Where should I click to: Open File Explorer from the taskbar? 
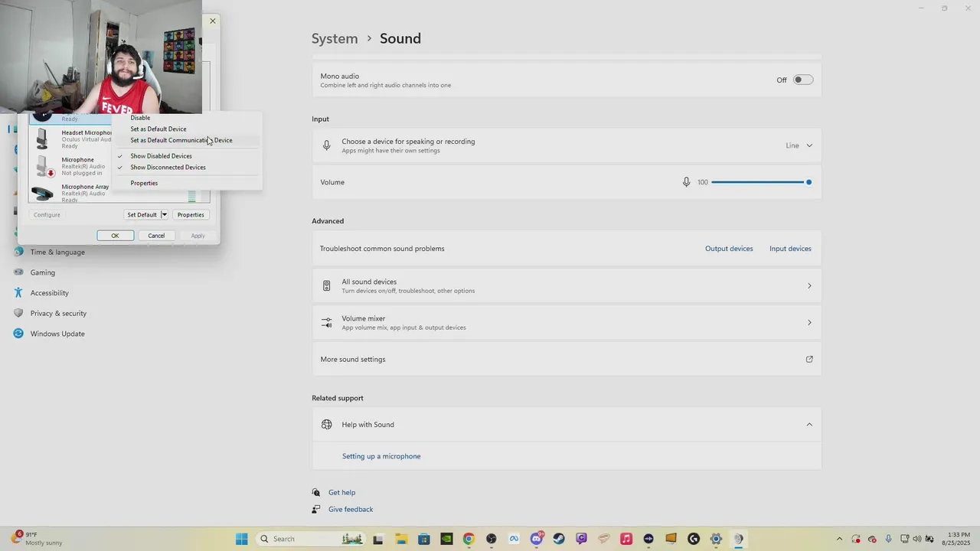pos(401,539)
